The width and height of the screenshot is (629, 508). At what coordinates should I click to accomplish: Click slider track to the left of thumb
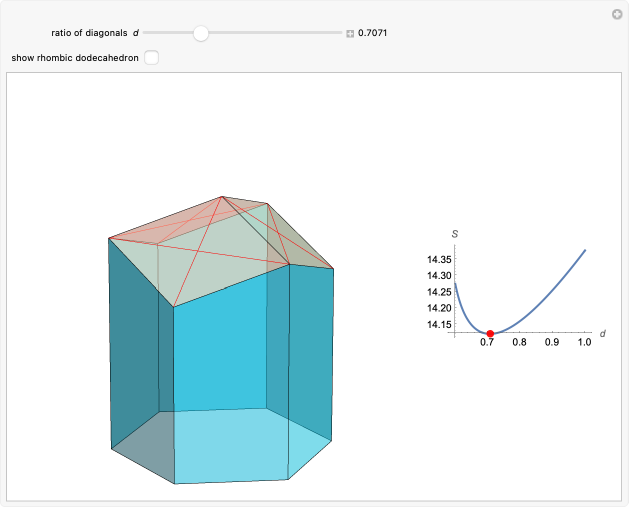172,33
